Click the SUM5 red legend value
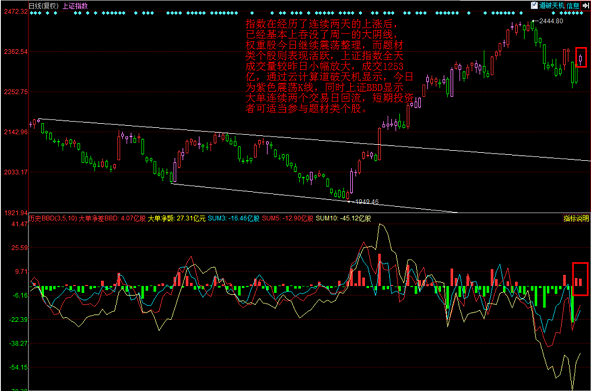This screenshot has width=591, height=391. [x=288, y=218]
